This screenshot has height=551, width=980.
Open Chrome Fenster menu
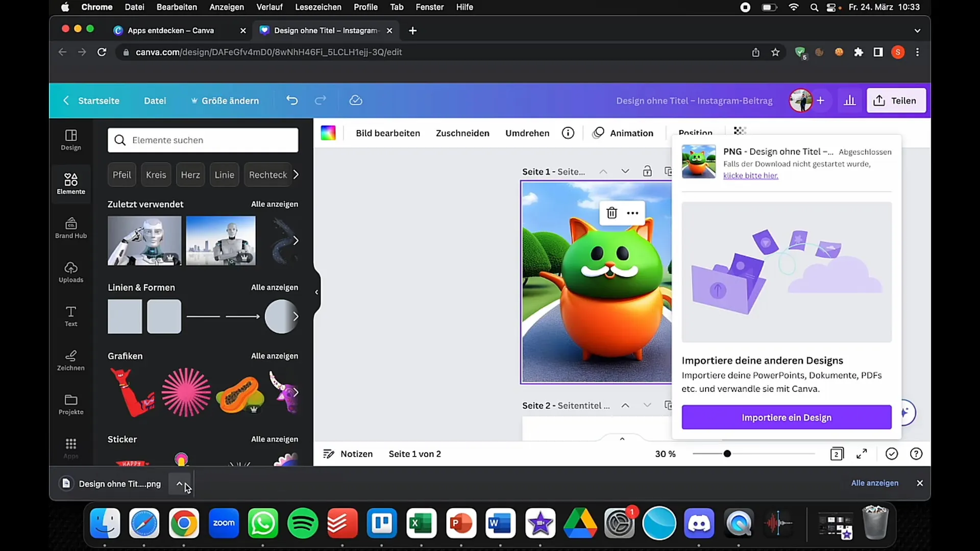pyautogui.click(x=430, y=7)
